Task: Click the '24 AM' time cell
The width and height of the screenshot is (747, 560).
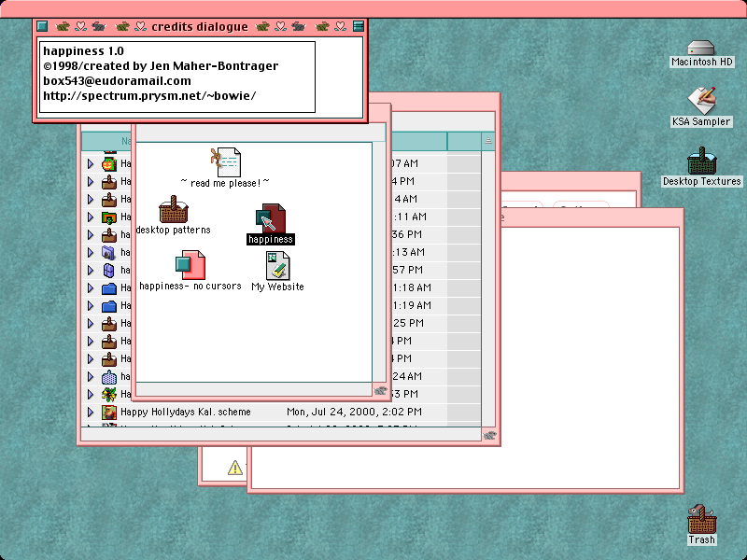Action: (x=407, y=376)
